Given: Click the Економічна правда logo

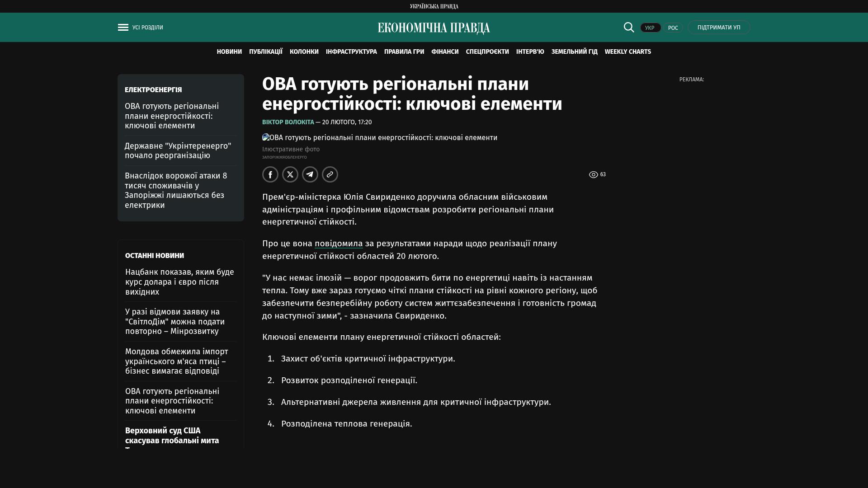Looking at the screenshot, I should (434, 28).
